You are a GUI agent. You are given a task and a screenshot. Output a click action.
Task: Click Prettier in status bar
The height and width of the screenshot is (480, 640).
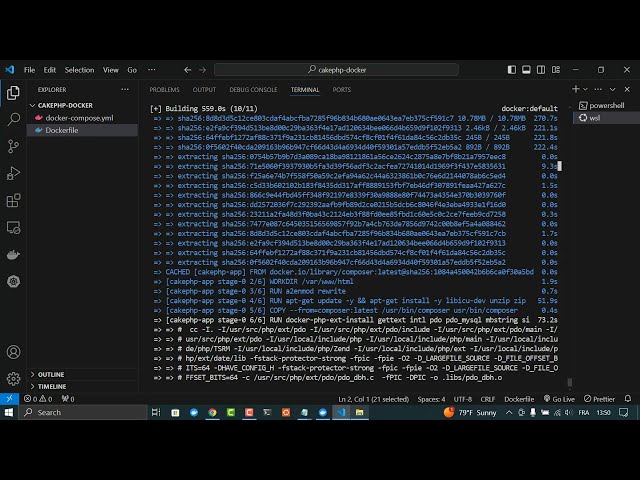pyautogui.click(x=599, y=399)
